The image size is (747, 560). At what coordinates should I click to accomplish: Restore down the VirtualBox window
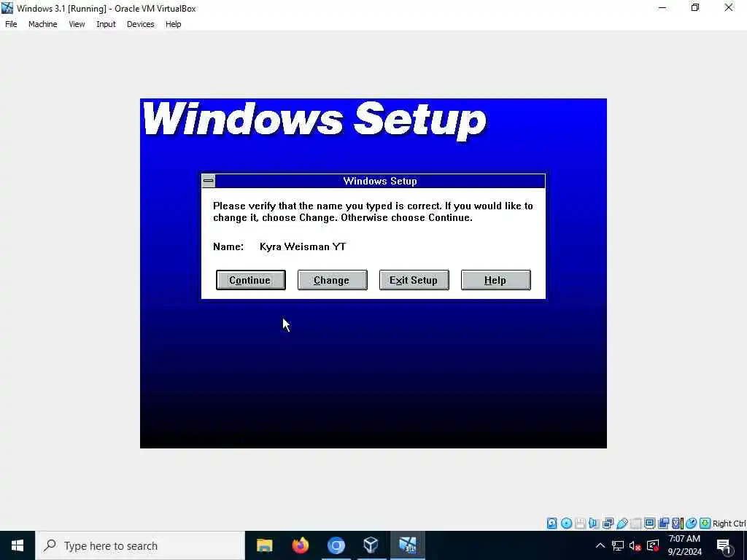pyautogui.click(x=695, y=8)
